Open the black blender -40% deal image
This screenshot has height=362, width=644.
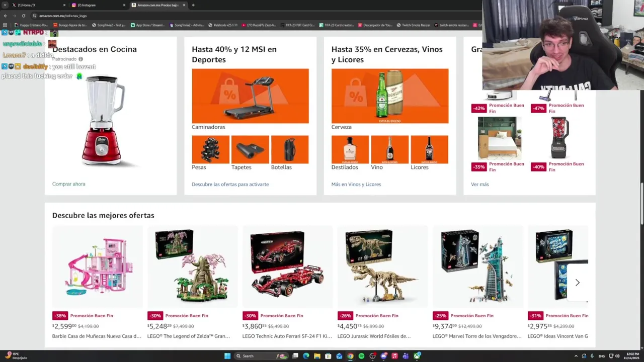click(x=559, y=138)
